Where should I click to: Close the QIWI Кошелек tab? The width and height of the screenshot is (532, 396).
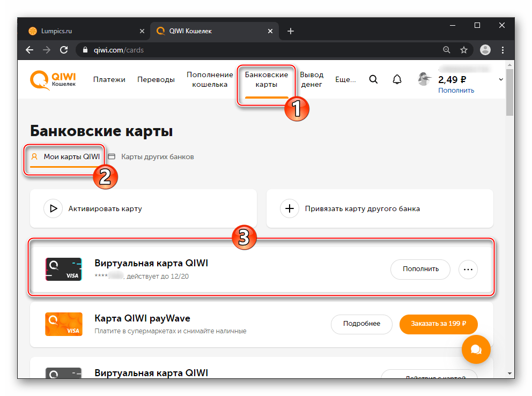pyautogui.click(x=270, y=31)
